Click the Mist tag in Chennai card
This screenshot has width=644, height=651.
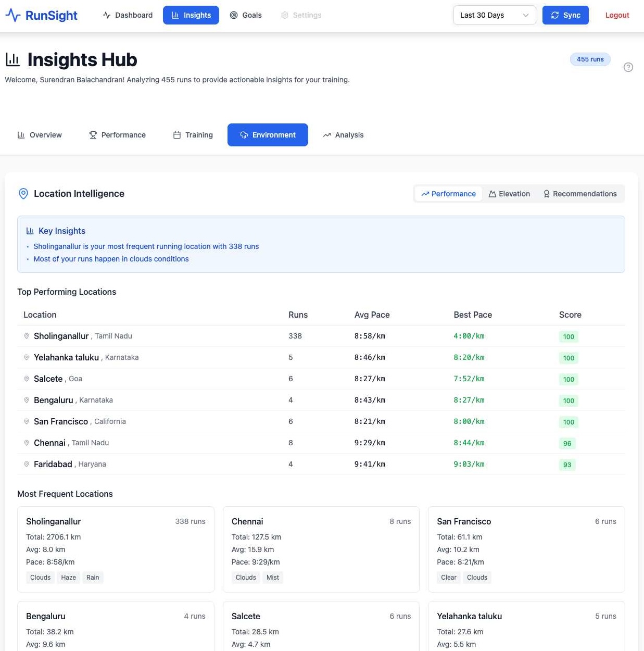[x=273, y=577]
